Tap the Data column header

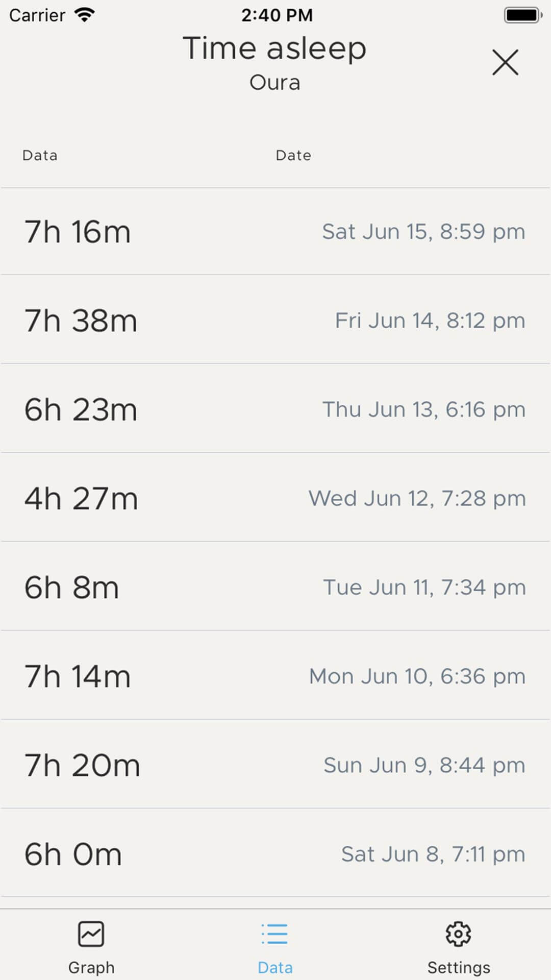(x=40, y=155)
